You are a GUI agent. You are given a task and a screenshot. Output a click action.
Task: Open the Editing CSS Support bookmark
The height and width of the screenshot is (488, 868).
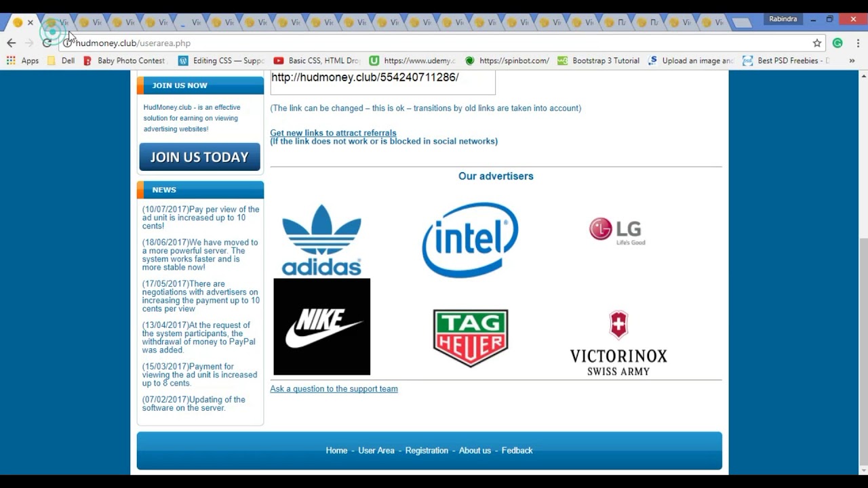tap(221, 60)
